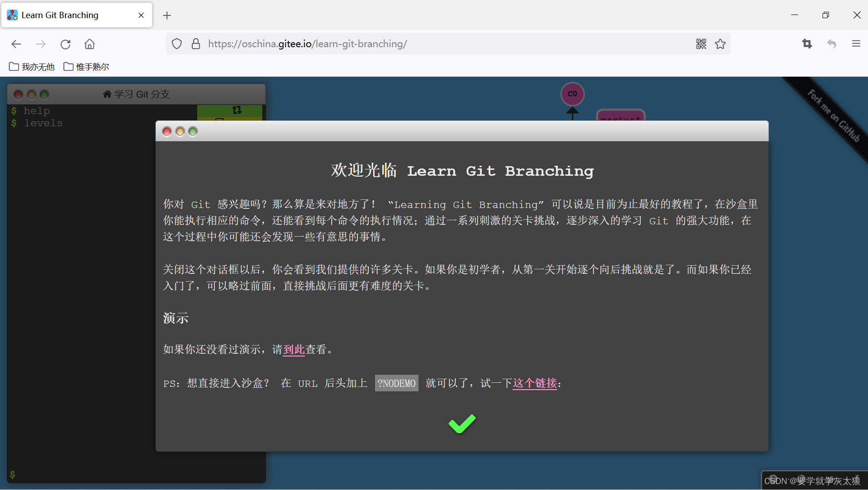868x490 pixels.
Task: Open the '到此' demo link
Action: tap(294, 349)
